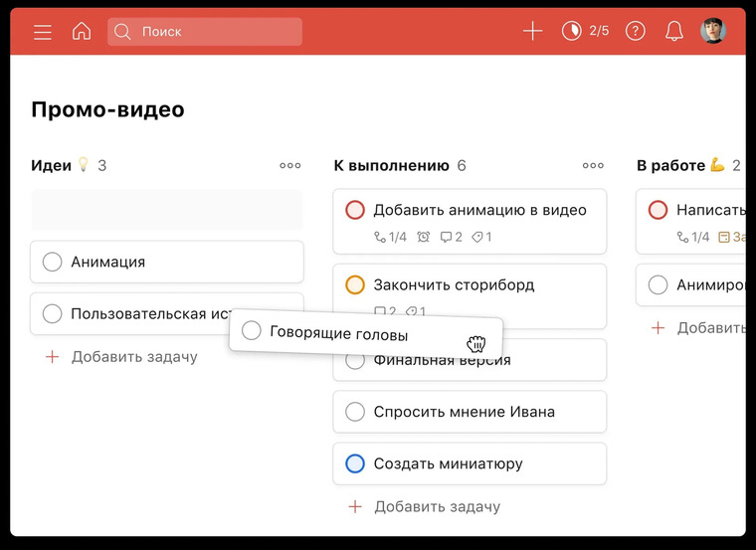Complete the Анимиров task checkbox in В работе
The width and height of the screenshot is (756, 550).
pos(658,284)
